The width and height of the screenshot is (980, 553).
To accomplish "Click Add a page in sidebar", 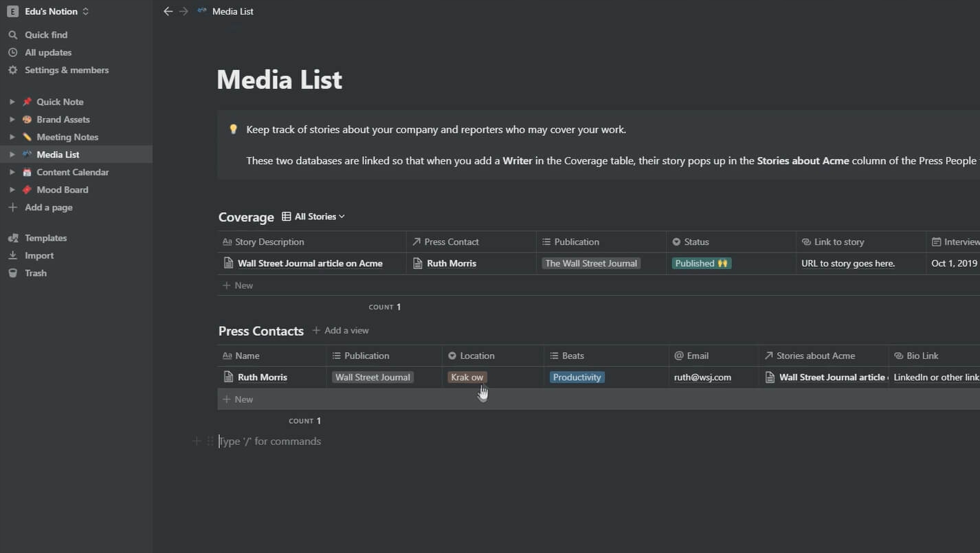I will (x=49, y=208).
